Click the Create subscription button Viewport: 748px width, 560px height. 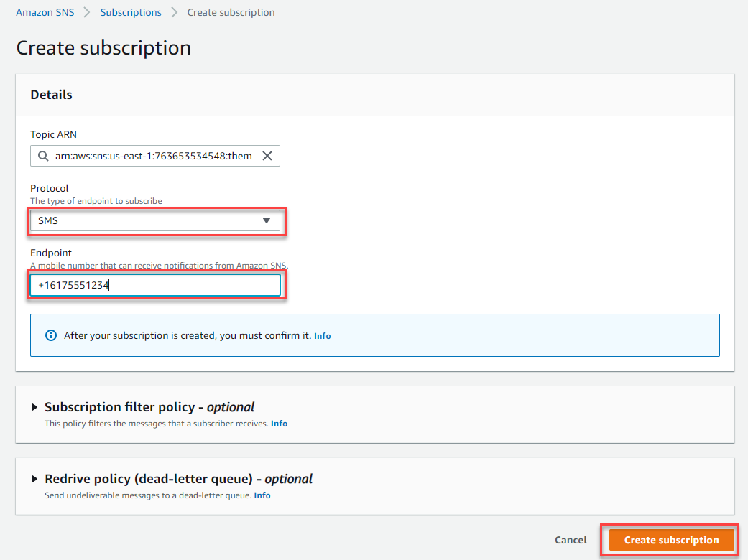[x=671, y=540]
